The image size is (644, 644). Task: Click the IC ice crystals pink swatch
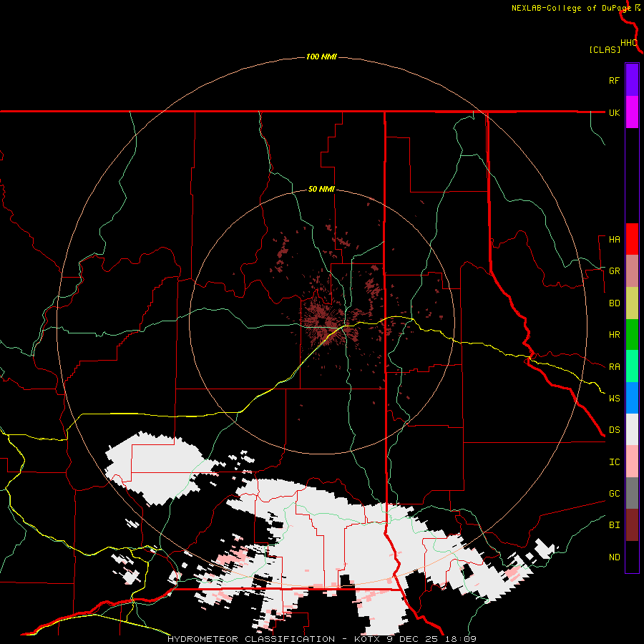(632, 462)
